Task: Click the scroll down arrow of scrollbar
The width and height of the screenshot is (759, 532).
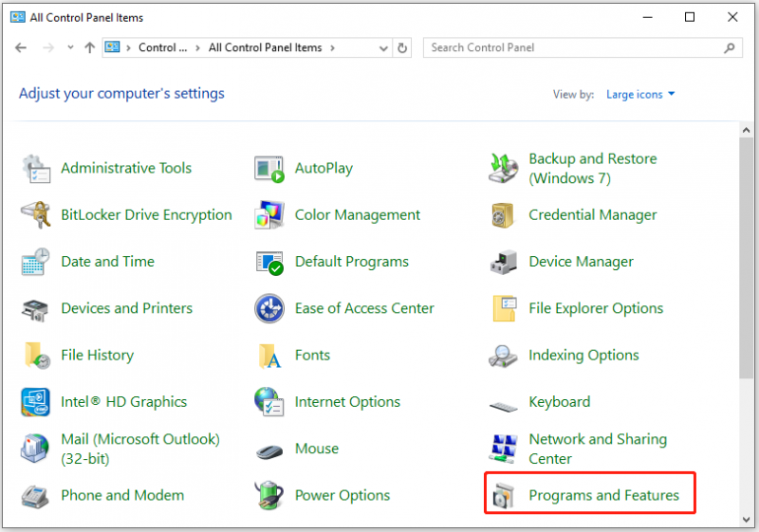Action: (746, 520)
